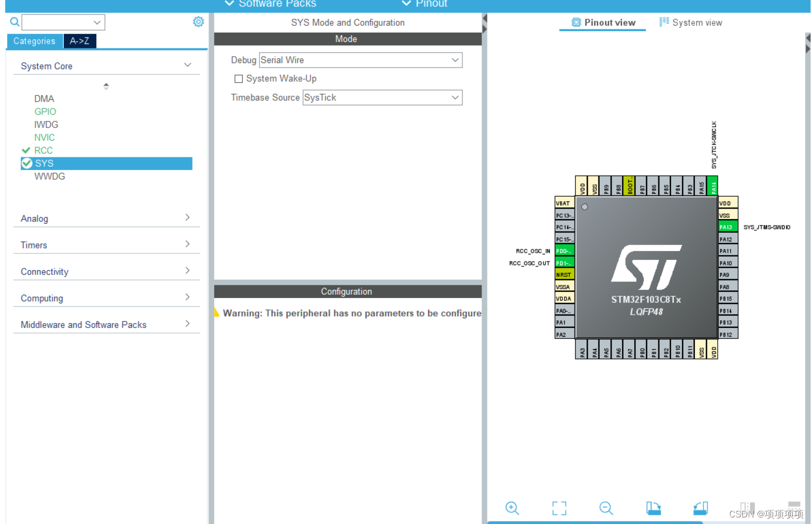
Task: Click the RCC checkmark in the sidebar
Action: click(26, 150)
